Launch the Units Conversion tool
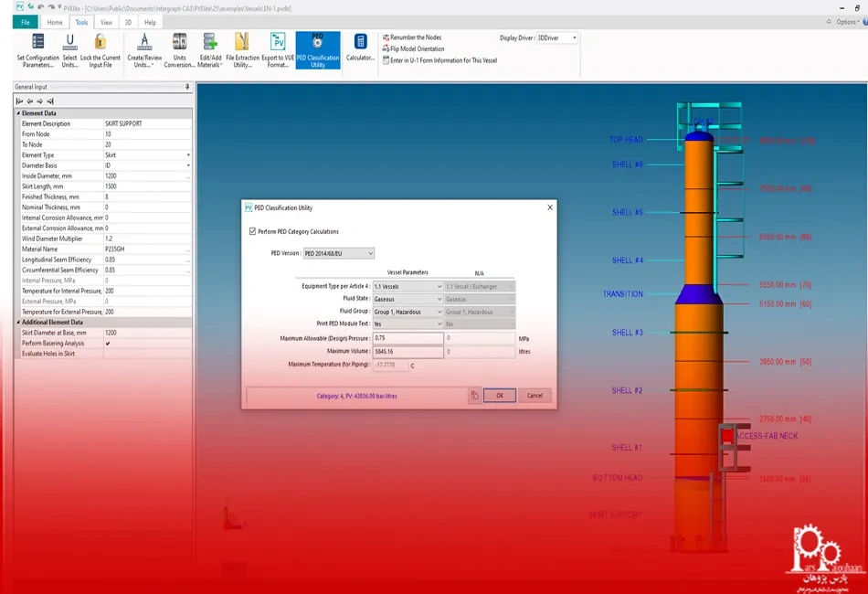The image size is (868, 594). [x=179, y=50]
